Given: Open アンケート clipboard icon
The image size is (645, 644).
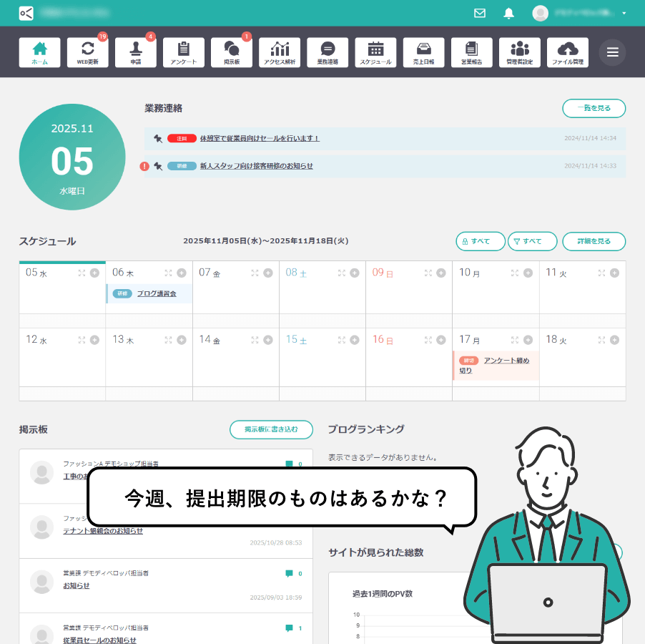Looking at the screenshot, I should coord(184,52).
